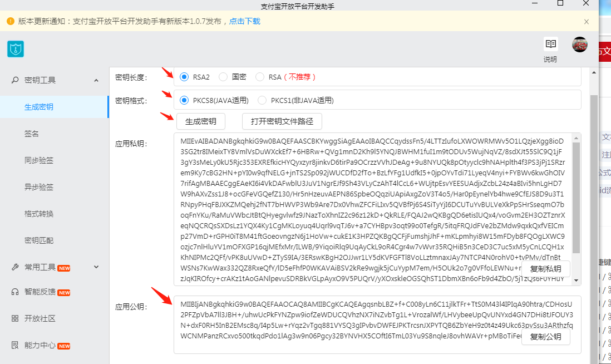This screenshot has height=364, width=611.
Task: Click the 能力中心 document icon
Action: click(15, 345)
